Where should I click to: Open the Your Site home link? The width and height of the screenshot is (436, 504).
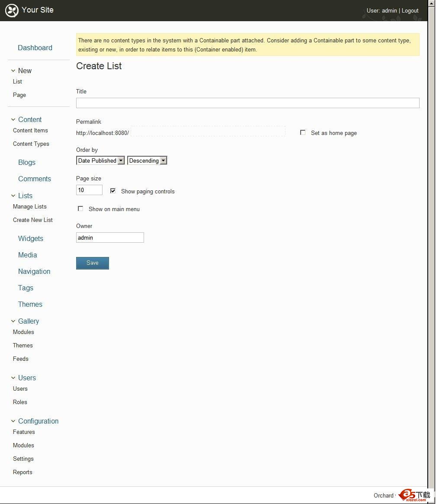[38, 10]
